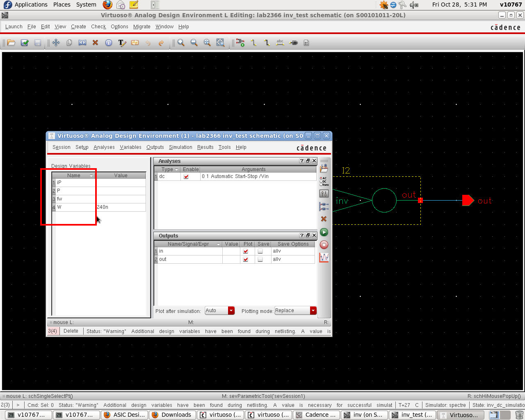Click the Create Pin toolbar icon

pos(293,43)
